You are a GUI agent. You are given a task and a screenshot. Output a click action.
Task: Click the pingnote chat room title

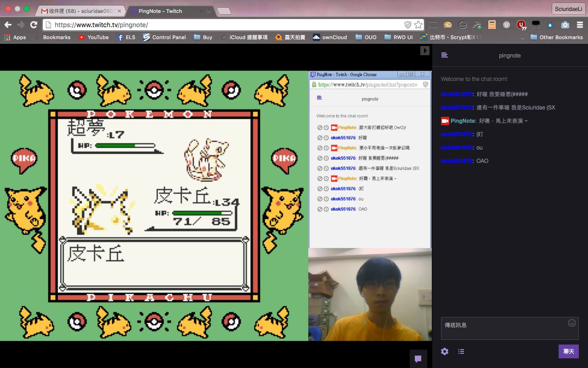point(509,56)
